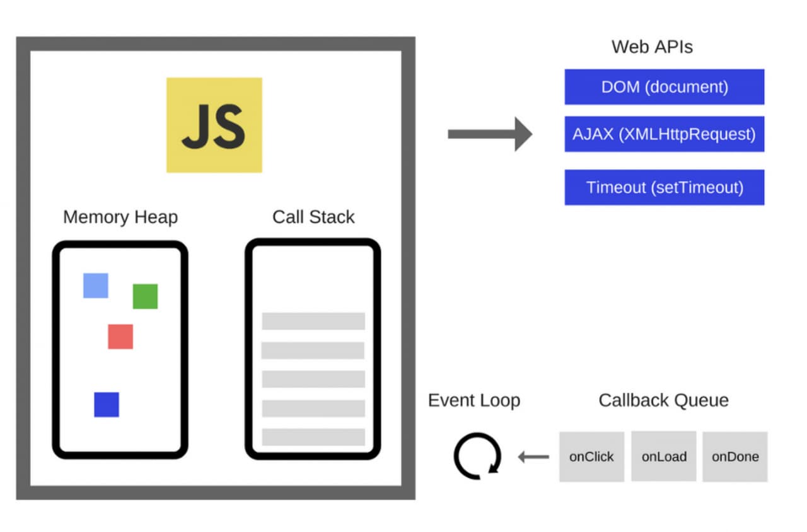
Task: Click the small left arrow beside onClick
Action: coord(533,457)
